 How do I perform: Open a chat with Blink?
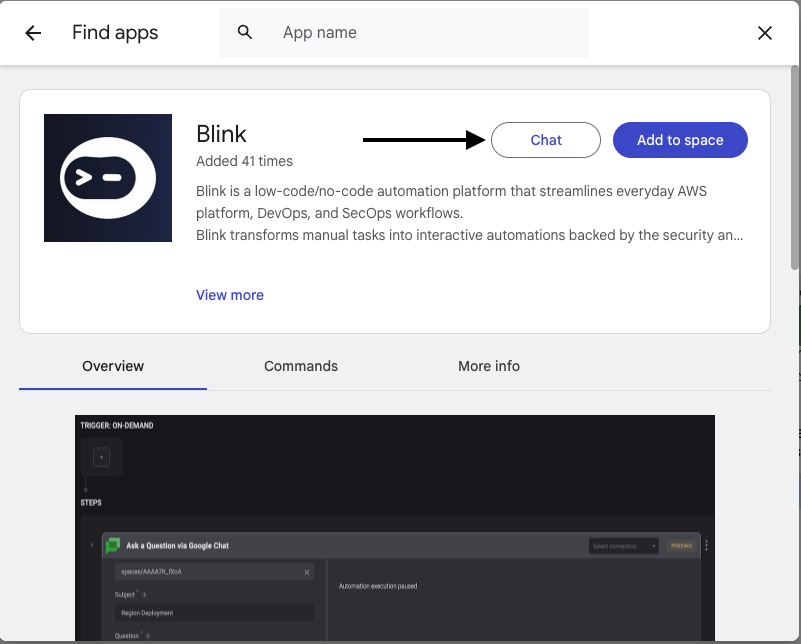[x=546, y=140]
